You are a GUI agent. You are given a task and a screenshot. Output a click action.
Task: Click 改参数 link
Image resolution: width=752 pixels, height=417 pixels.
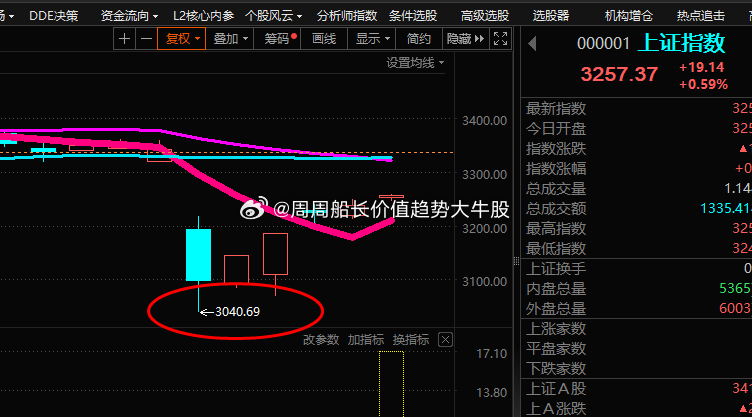pos(321,340)
